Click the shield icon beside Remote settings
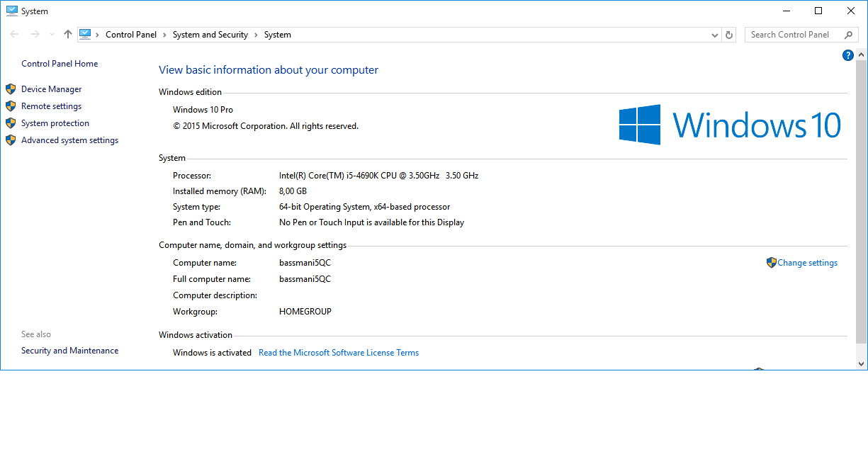This screenshot has width=868, height=459. [11, 106]
